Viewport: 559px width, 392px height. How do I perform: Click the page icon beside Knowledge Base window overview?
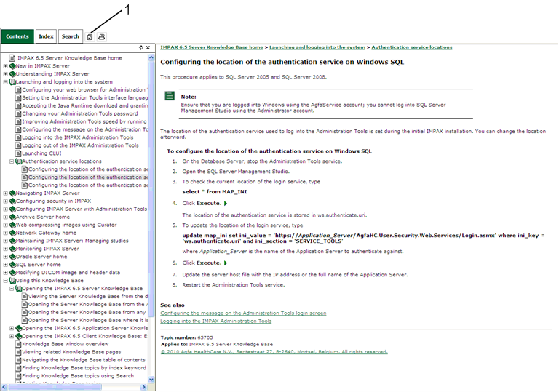tap(18, 344)
